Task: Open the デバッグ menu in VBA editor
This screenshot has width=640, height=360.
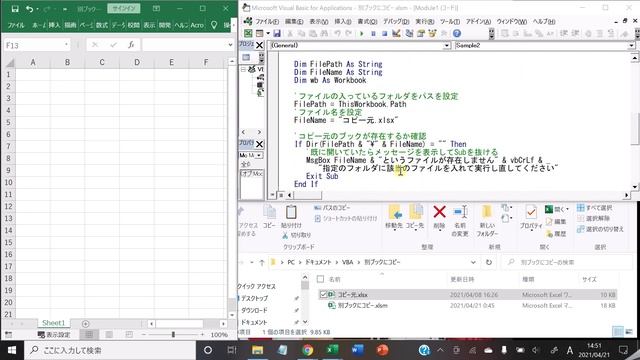Action: [396, 22]
